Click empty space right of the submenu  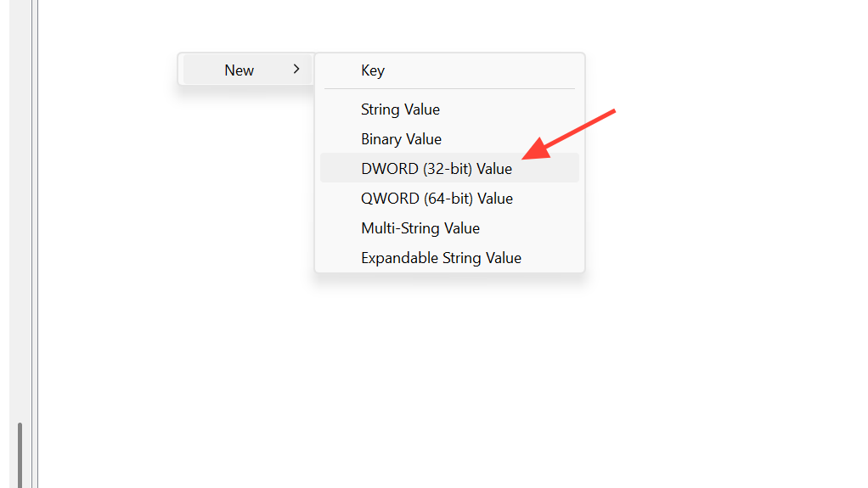(x=722, y=212)
